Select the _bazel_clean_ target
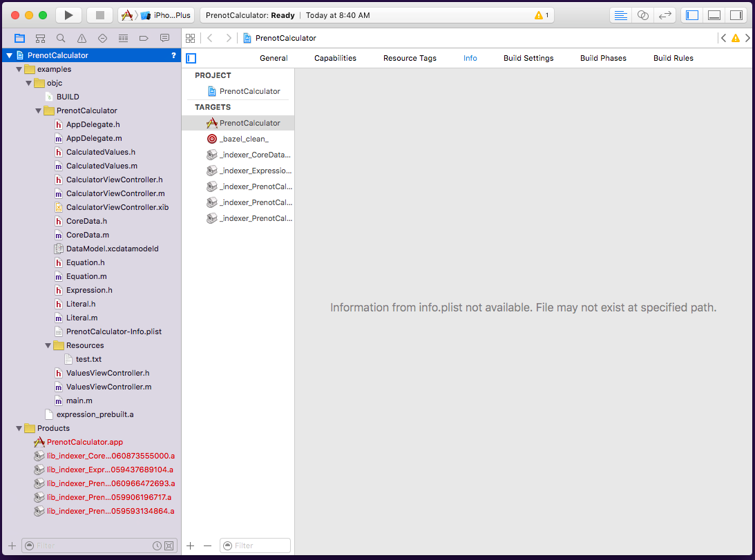Image resolution: width=755 pixels, height=560 pixels. coord(238,139)
